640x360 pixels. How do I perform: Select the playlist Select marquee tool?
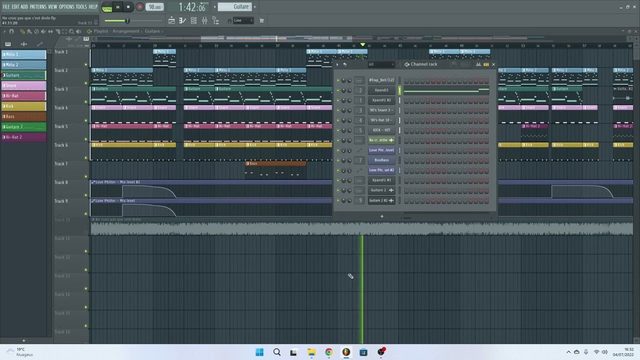tap(64, 31)
